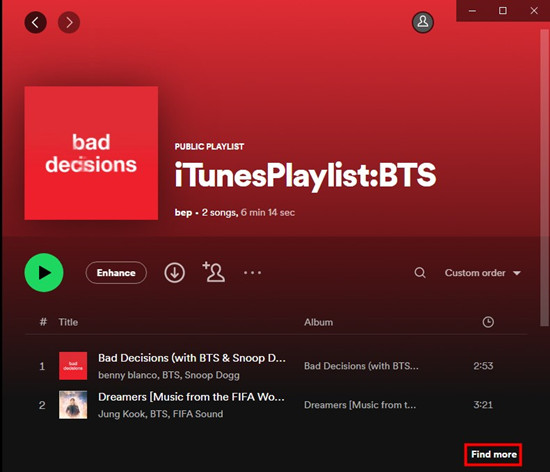Maximize the Spotify window
This screenshot has width=550, height=472.
point(503,11)
